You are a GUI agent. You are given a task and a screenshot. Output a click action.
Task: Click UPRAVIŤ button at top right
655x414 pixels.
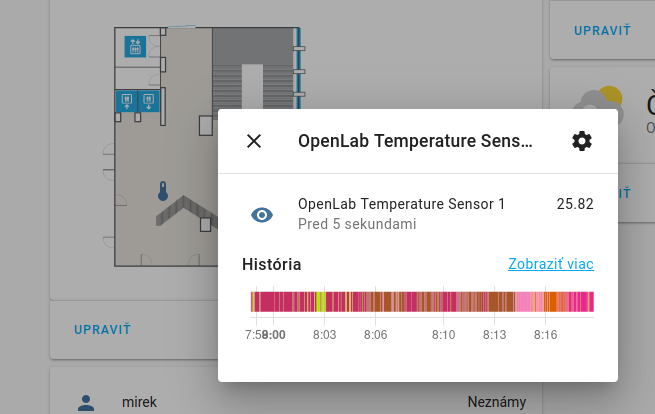(602, 30)
